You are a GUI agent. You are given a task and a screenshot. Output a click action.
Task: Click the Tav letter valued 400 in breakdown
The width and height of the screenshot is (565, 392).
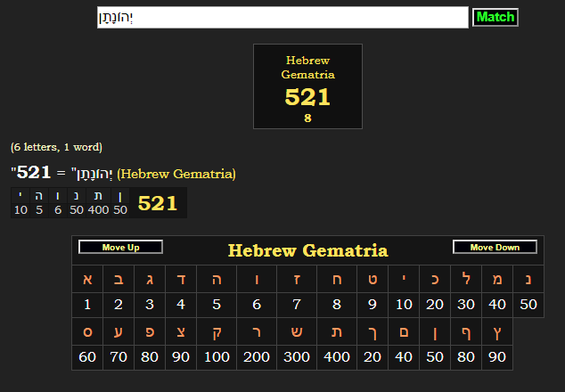coord(98,203)
